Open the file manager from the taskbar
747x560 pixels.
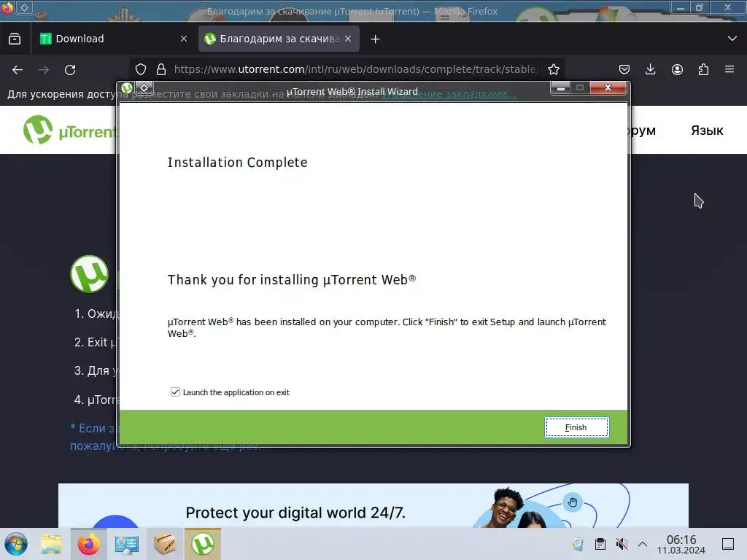(x=51, y=544)
